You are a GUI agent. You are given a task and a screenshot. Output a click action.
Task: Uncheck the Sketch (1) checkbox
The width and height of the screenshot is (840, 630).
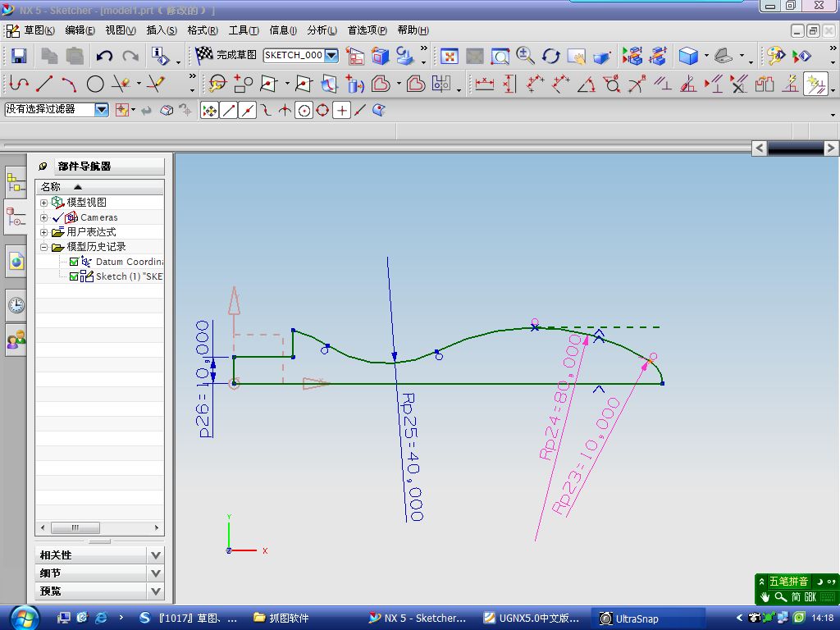(74, 276)
